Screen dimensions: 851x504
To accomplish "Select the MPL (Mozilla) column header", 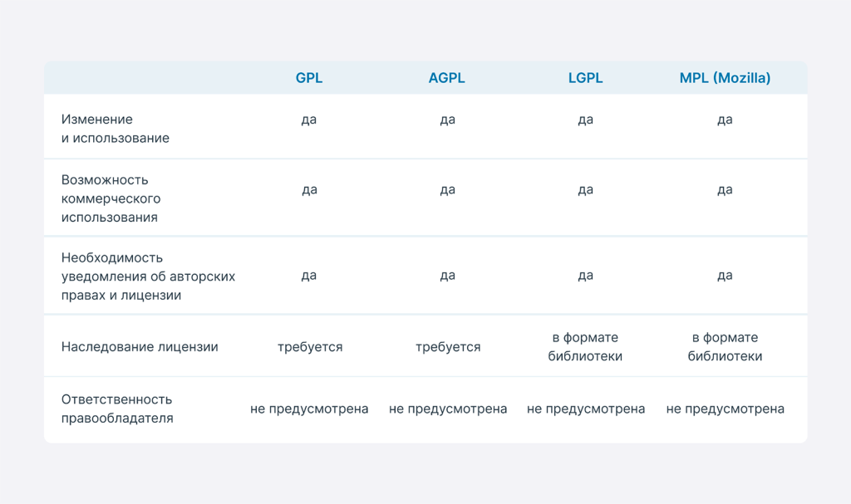I will click(x=725, y=78).
